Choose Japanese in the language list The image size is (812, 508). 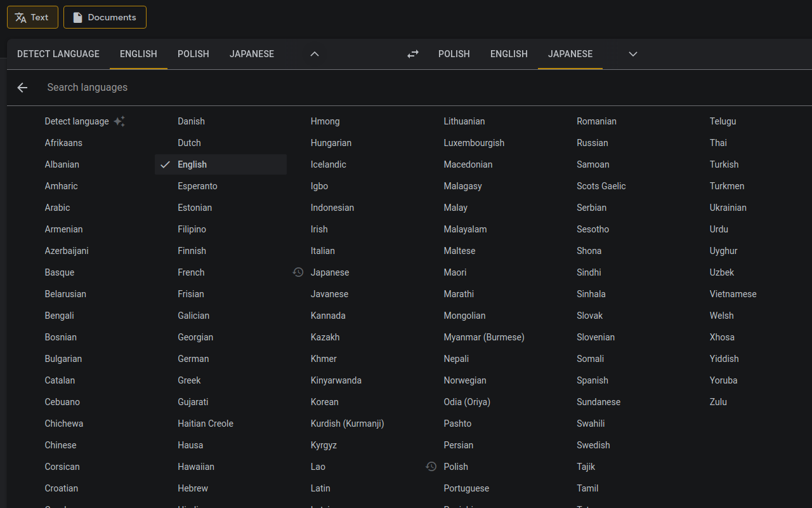[x=330, y=272]
